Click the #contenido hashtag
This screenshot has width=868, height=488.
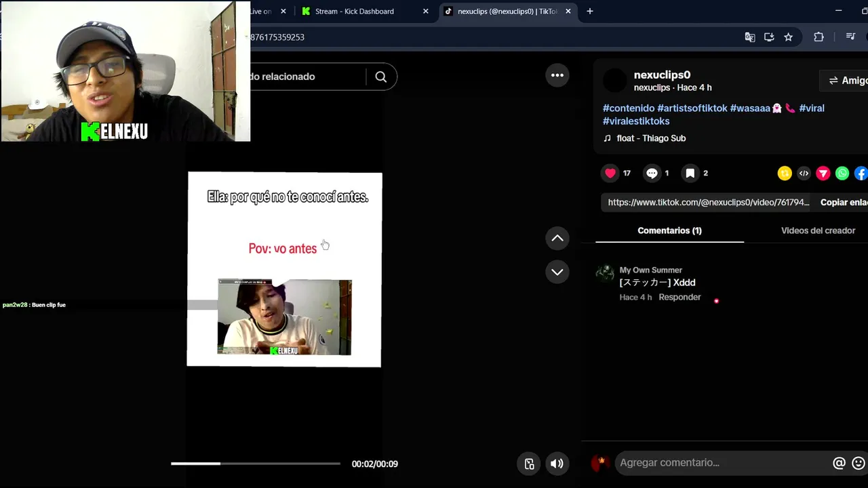[629, 108]
